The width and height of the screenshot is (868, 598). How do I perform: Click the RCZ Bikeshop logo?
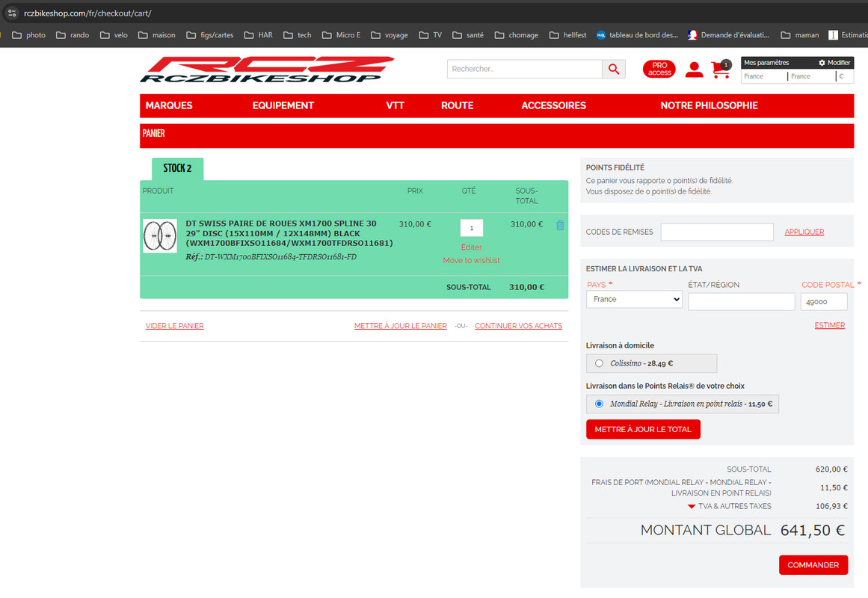coord(267,70)
